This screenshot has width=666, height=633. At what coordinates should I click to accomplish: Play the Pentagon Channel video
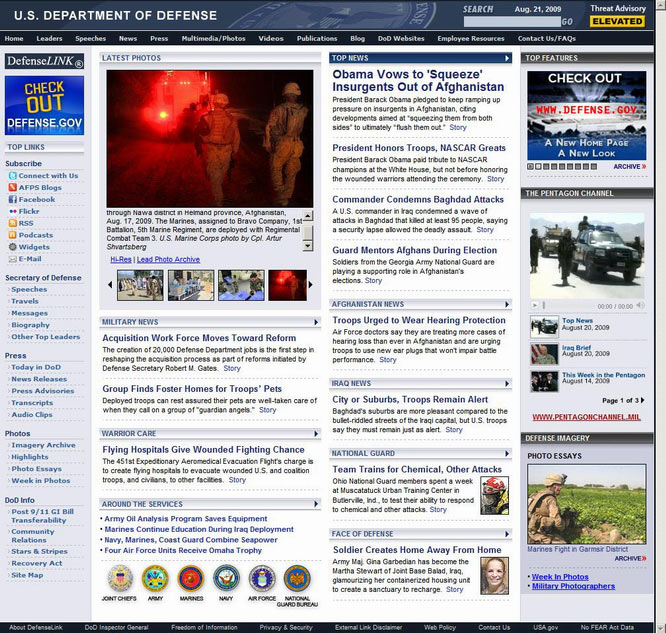point(535,305)
